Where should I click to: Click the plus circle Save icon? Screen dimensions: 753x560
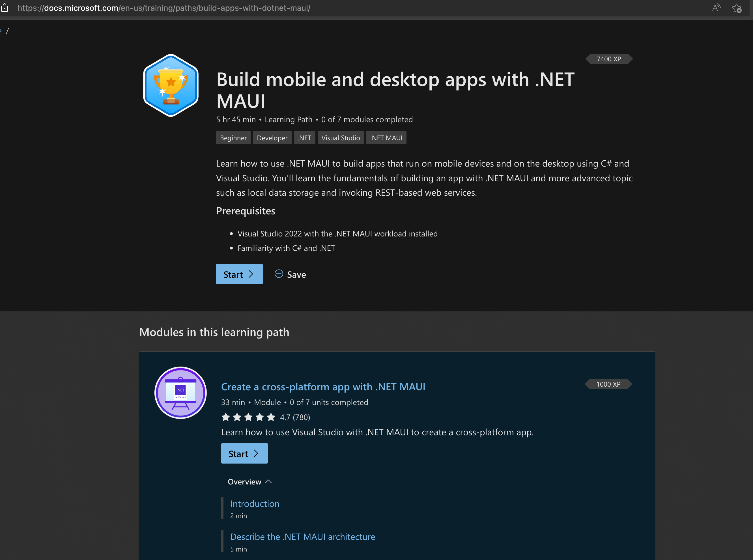(279, 274)
